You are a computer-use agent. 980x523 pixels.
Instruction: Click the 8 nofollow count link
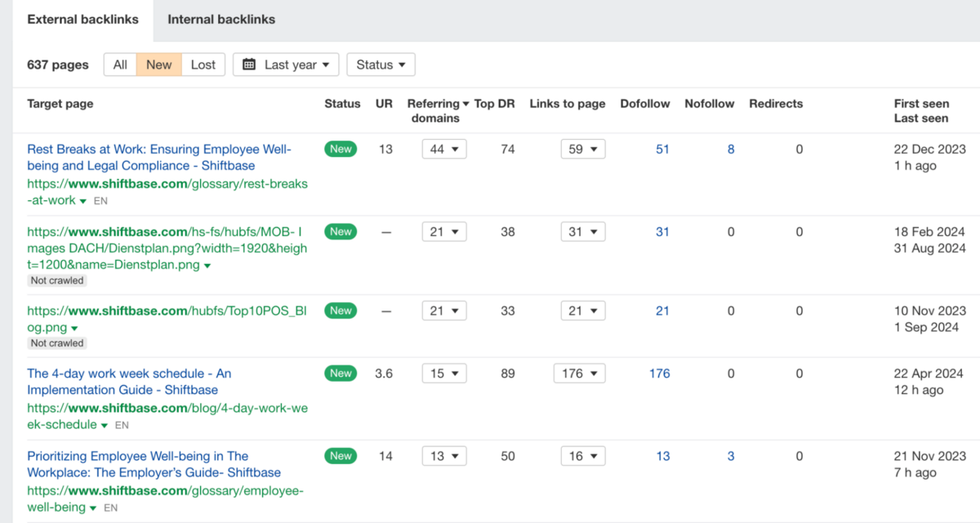pyautogui.click(x=731, y=150)
